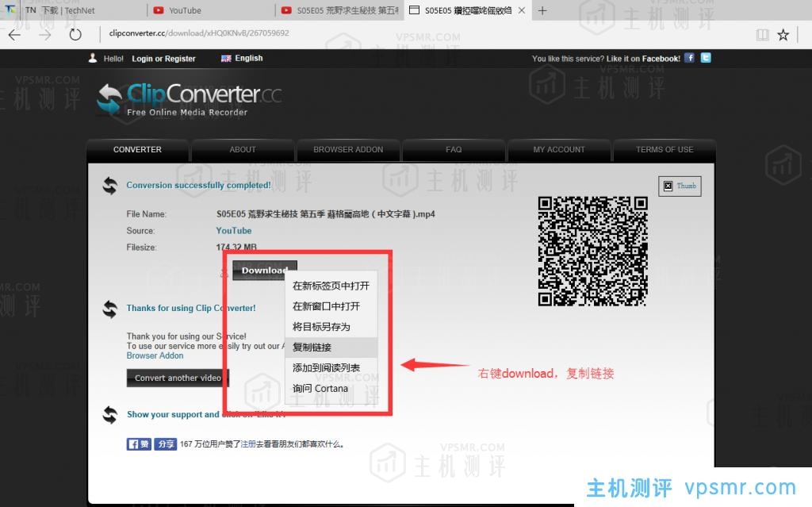Screen dimensions: 812x507
Task: Click Convert another video button
Action: coord(178,378)
